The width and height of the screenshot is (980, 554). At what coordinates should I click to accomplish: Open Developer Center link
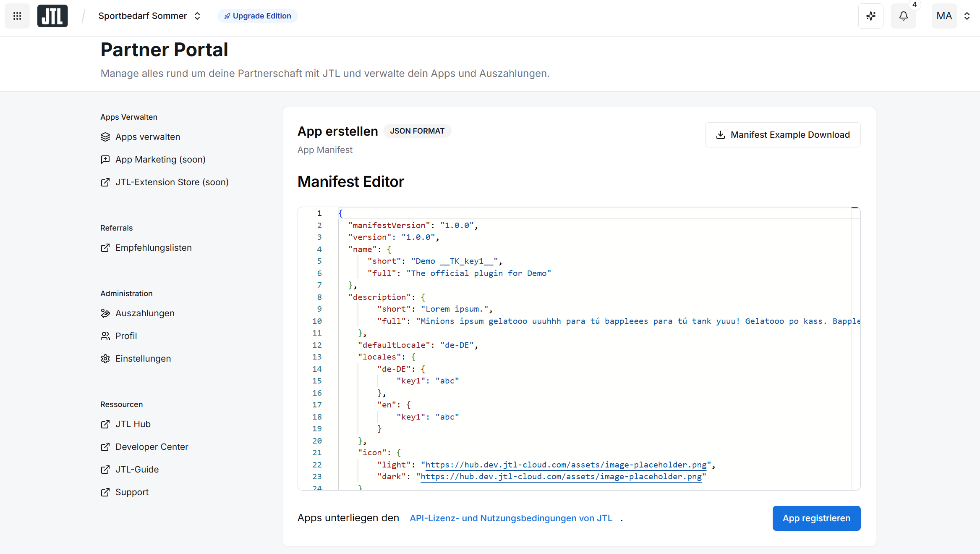[x=152, y=447]
